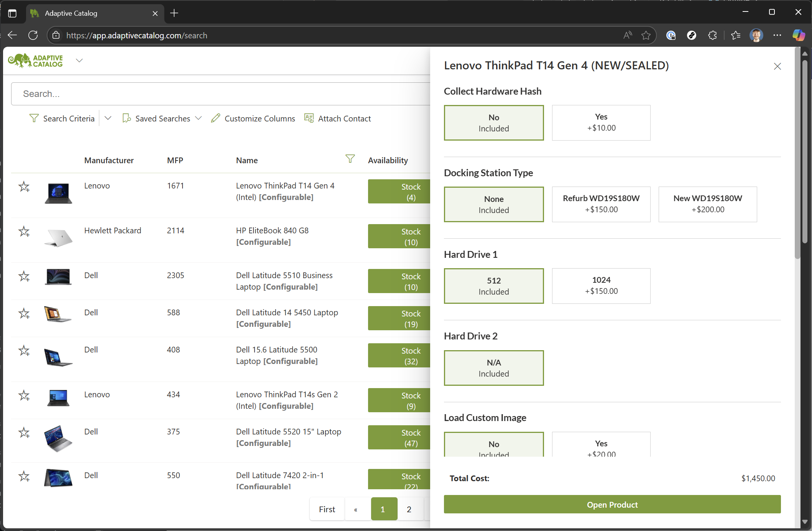
Task: Star the Dell Latitude 7420 2-in-1 row
Action: pyautogui.click(x=24, y=476)
